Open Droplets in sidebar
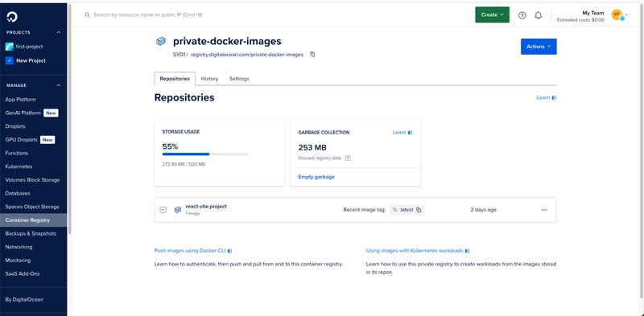The width and height of the screenshot is (644, 316). click(15, 126)
